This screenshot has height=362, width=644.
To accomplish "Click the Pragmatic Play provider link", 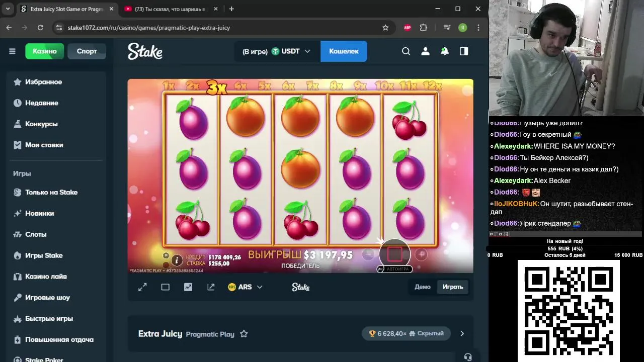I will tap(210, 334).
